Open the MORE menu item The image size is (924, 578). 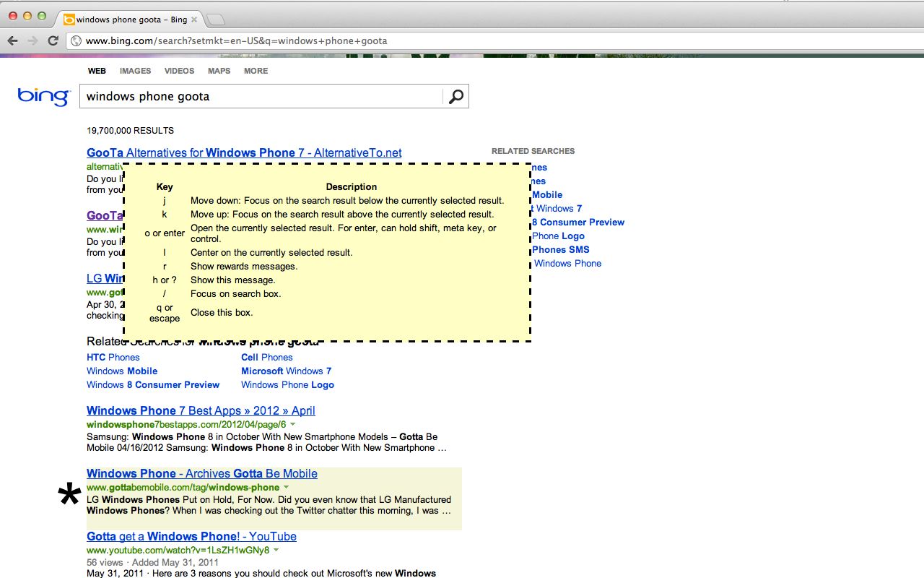click(x=256, y=71)
